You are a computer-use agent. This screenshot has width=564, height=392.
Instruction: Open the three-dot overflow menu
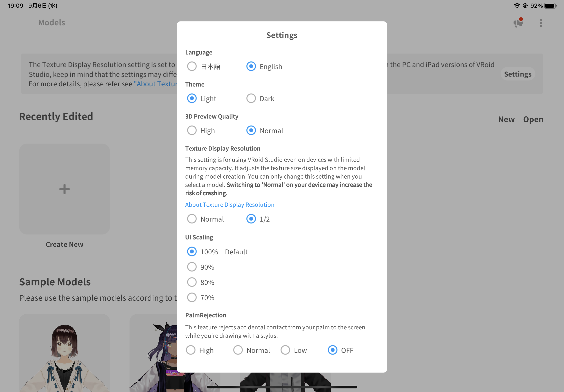pyautogui.click(x=541, y=23)
